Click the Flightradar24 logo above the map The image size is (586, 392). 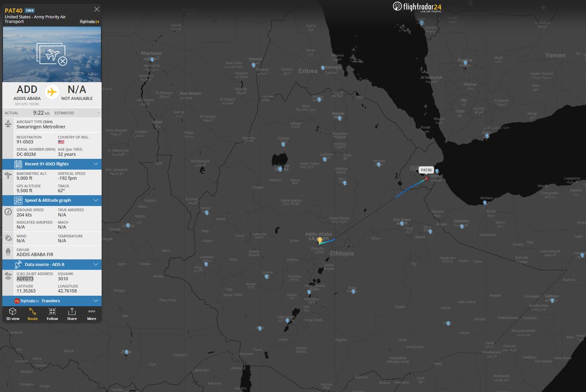coord(417,7)
